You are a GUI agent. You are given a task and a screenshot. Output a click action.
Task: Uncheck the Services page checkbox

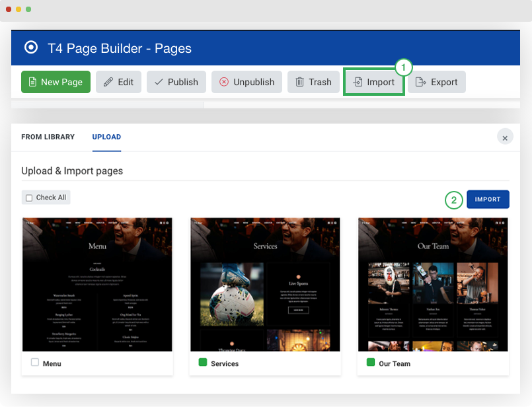[202, 362]
